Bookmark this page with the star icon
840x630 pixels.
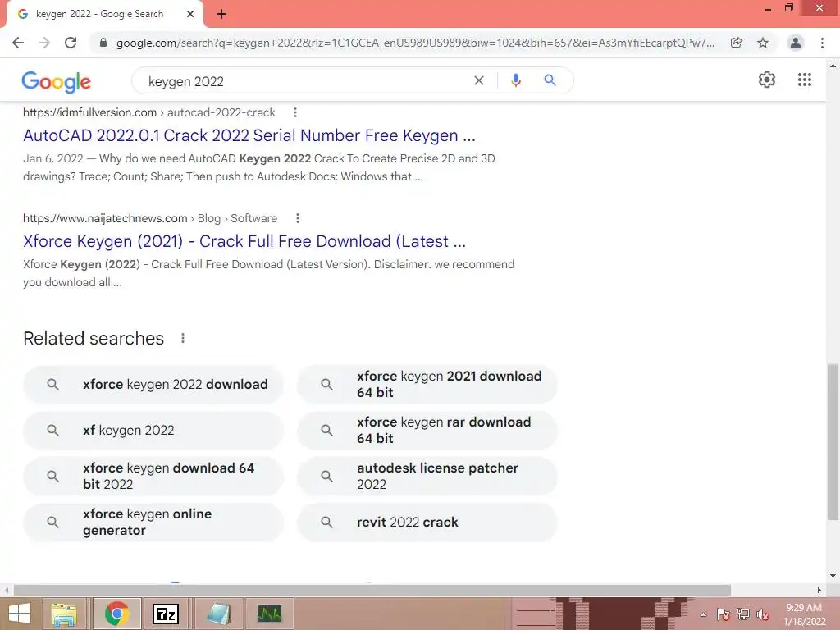click(763, 43)
